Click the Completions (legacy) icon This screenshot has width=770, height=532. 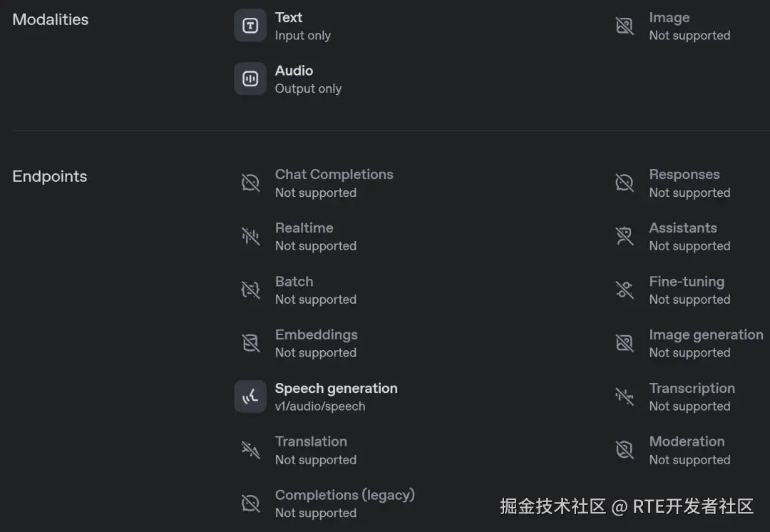tap(250, 503)
